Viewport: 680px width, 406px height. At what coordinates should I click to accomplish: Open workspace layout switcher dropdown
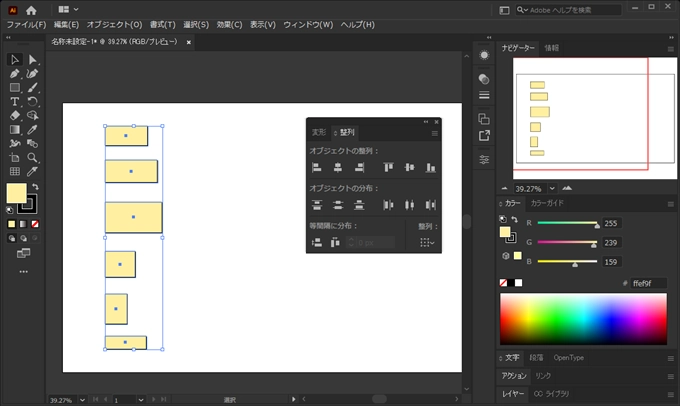[68, 10]
